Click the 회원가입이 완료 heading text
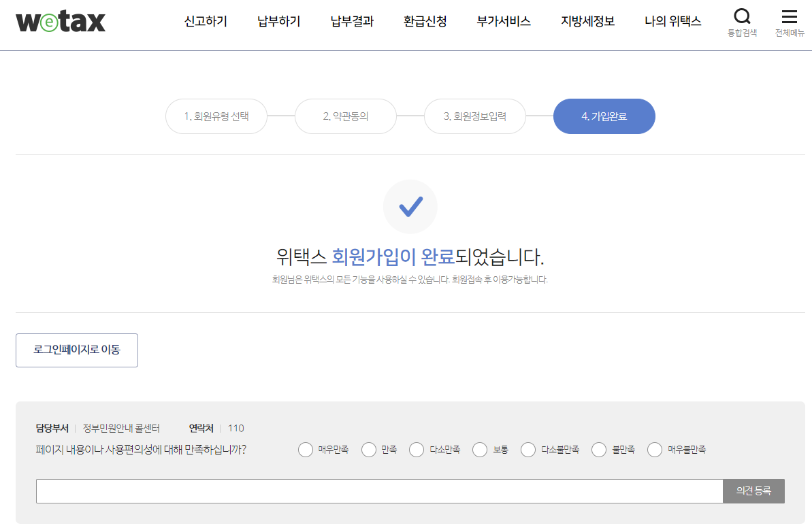 [x=393, y=256]
